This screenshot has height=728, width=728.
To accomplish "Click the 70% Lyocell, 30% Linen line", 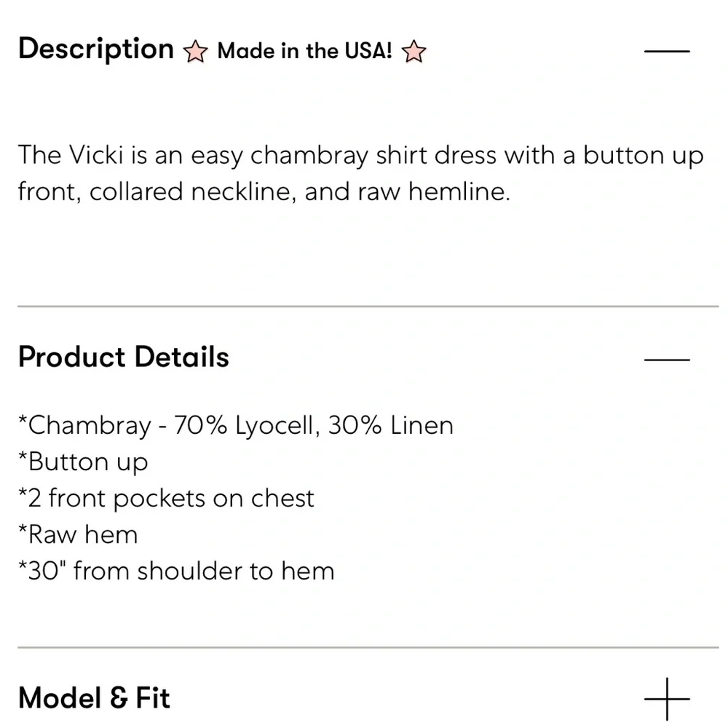I will (313, 425).
